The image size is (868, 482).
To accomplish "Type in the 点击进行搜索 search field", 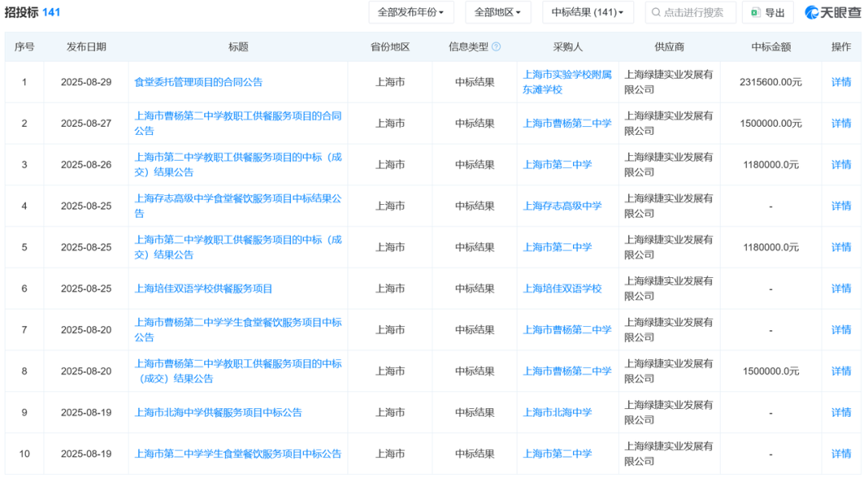I will coord(695,13).
